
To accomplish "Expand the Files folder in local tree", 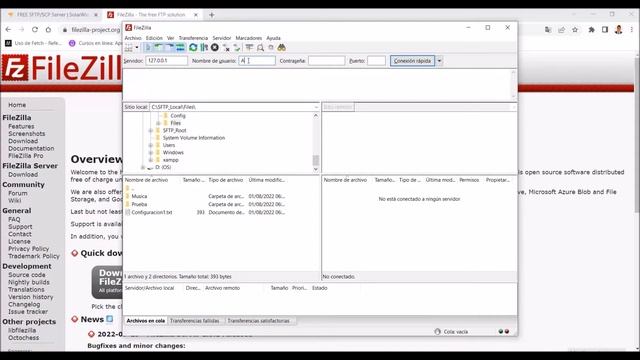I will (158, 123).
